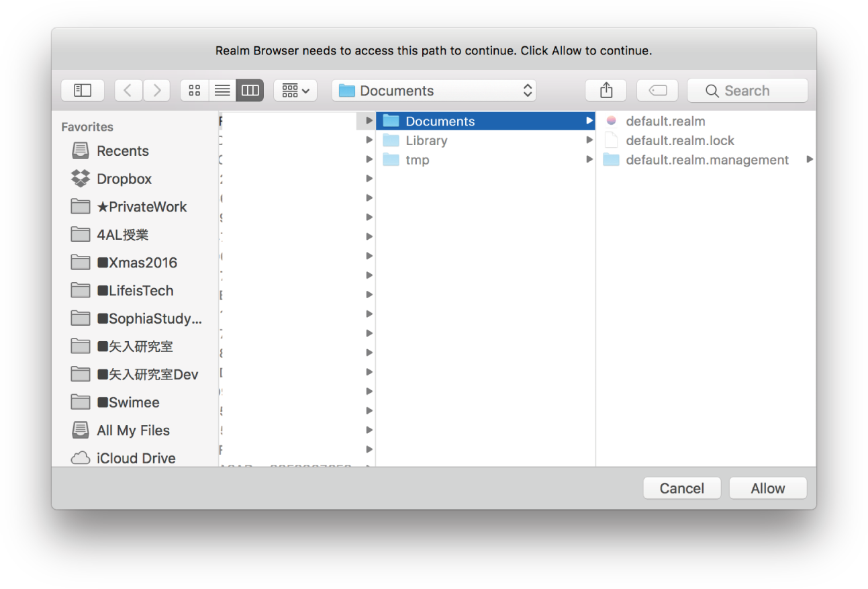Open the item arrangement dropdown

pyautogui.click(x=295, y=90)
